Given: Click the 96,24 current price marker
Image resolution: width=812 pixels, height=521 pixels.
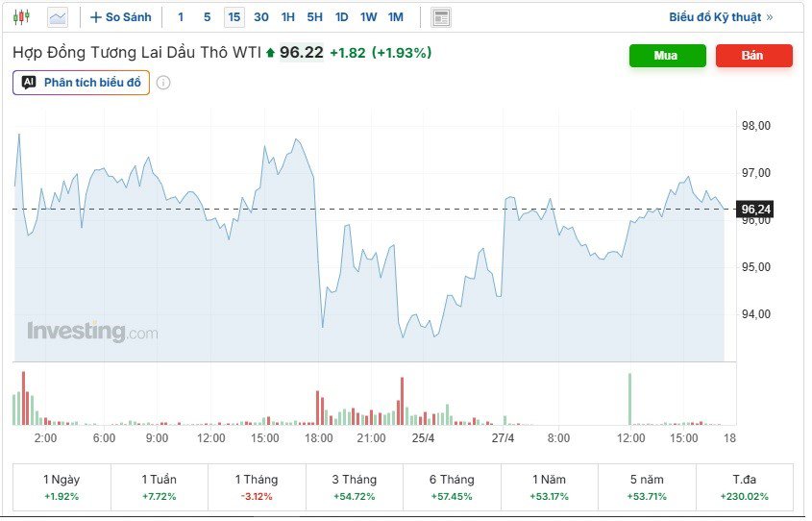Looking at the screenshot, I should click(755, 209).
